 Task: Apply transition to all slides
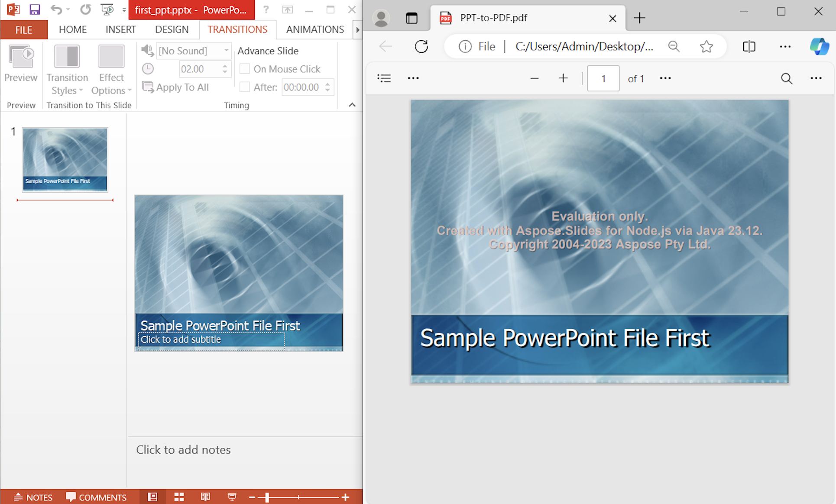tap(181, 87)
